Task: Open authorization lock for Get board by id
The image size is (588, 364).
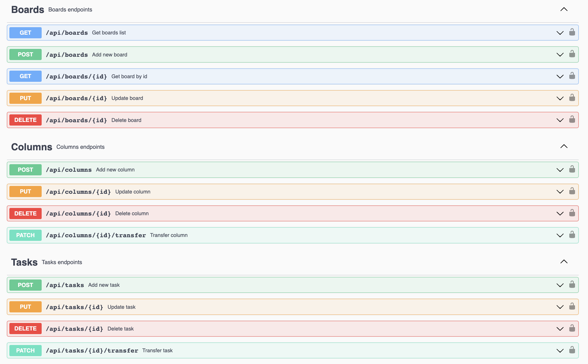Action: [572, 75]
